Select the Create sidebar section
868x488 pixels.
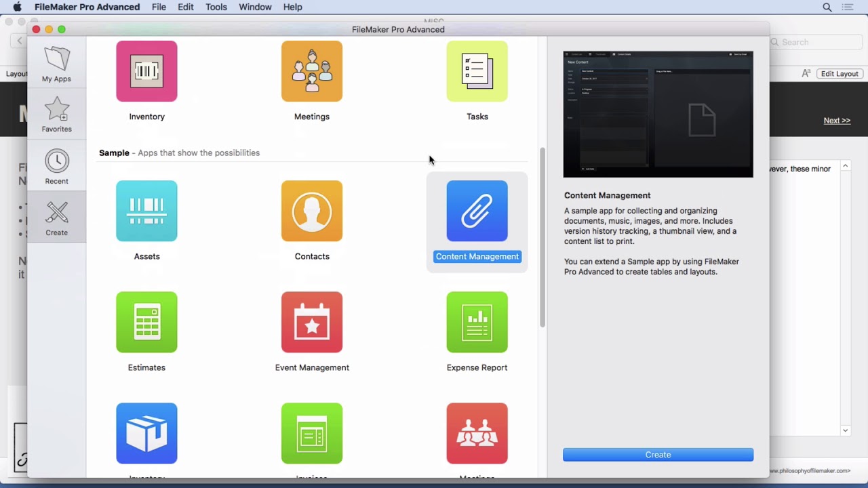pyautogui.click(x=56, y=218)
